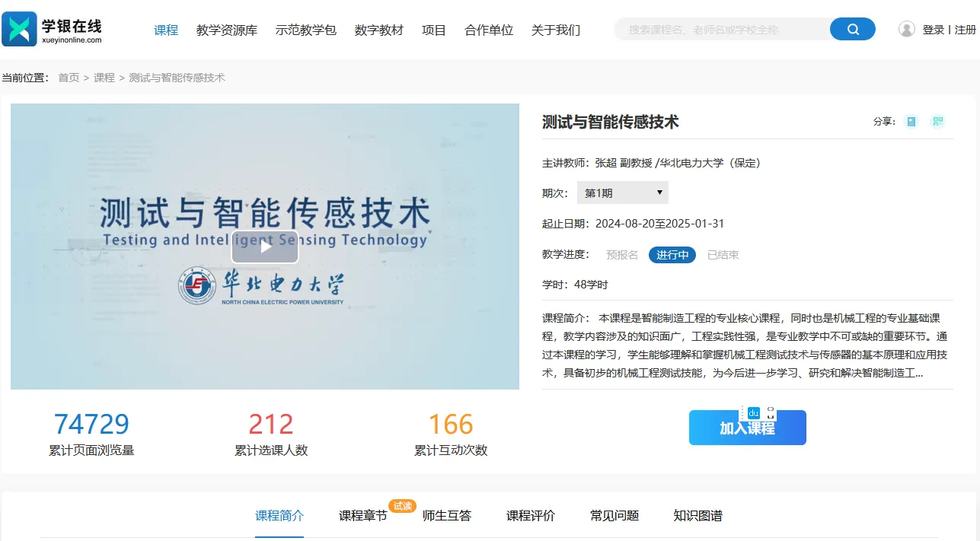Open 项目 navigation item
The width and height of the screenshot is (980, 541).
click(x=434, y=30)
